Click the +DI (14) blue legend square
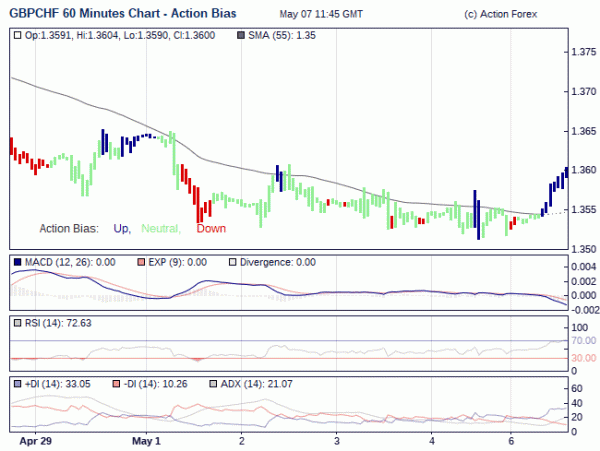Viewport: 600px width, 451px height. click(x=17, y=384)
